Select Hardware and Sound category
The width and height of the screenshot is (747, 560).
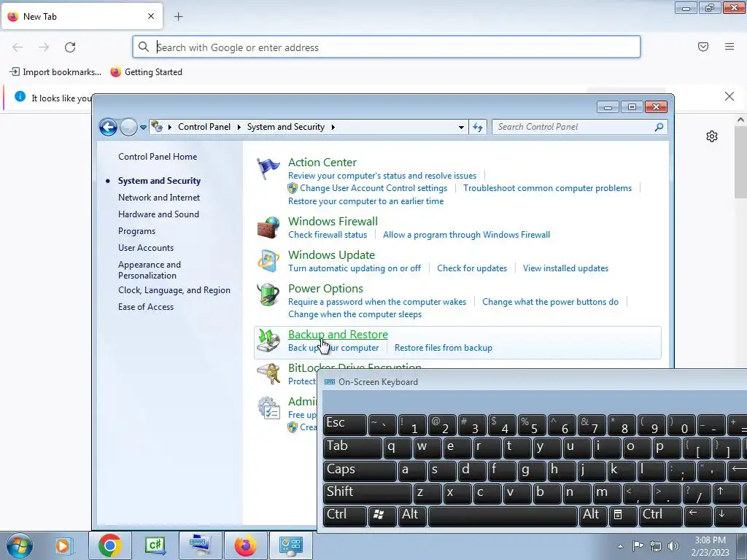pyautogui.click(x=158, y=214)
